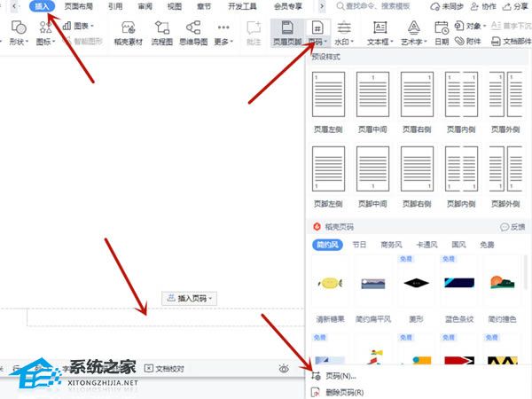The height and width of the screenshot is (399, 532).
Task: Select the 节日 style category
Action: pyautogui.click(x=359, y=245)
